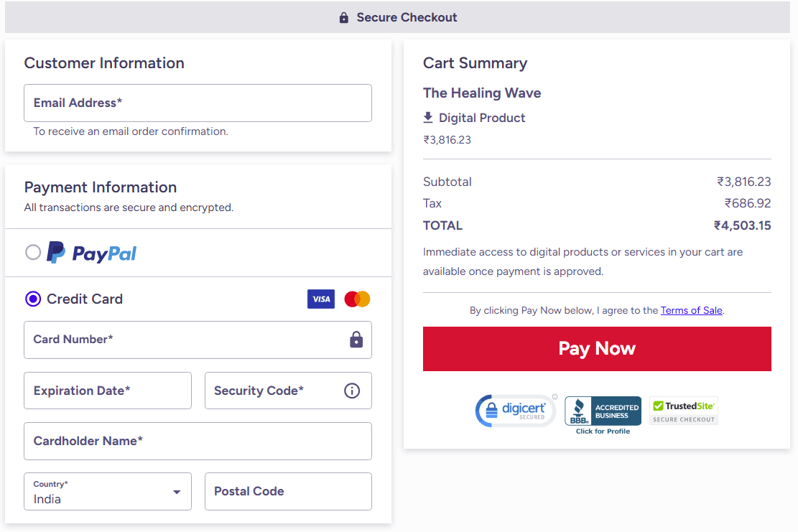Click the Secure Checkout padlock icon
This screenshot has width=798, height=532.
344,18
